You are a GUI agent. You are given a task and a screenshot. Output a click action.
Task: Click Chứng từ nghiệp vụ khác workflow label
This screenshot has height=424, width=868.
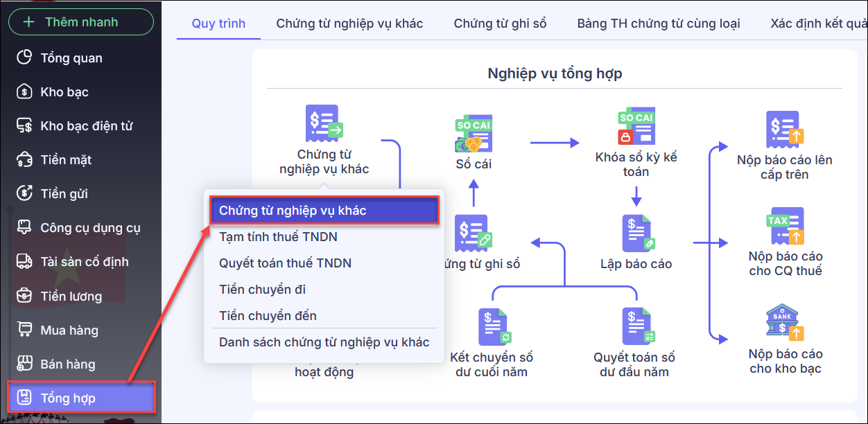tap(324, 161)
